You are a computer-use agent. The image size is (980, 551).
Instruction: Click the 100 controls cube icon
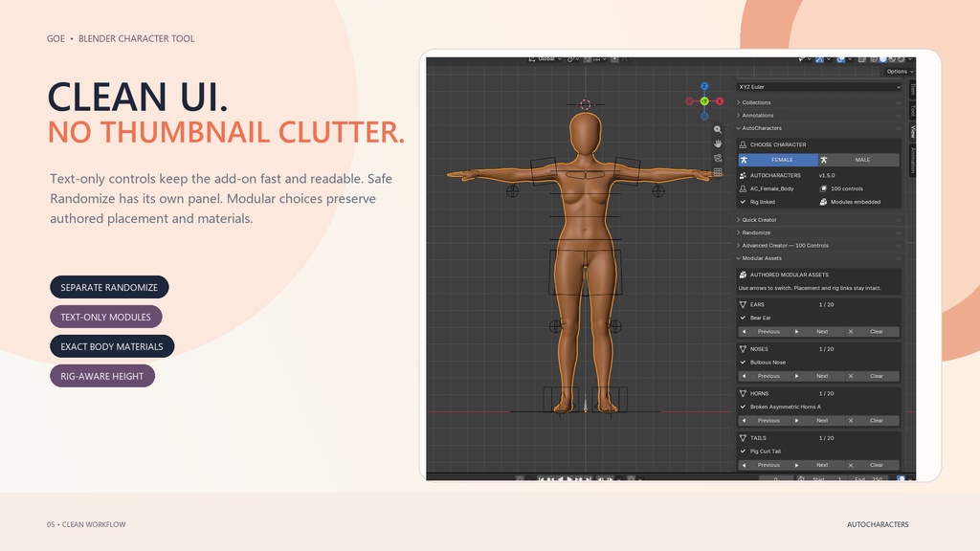click(823, 188)
